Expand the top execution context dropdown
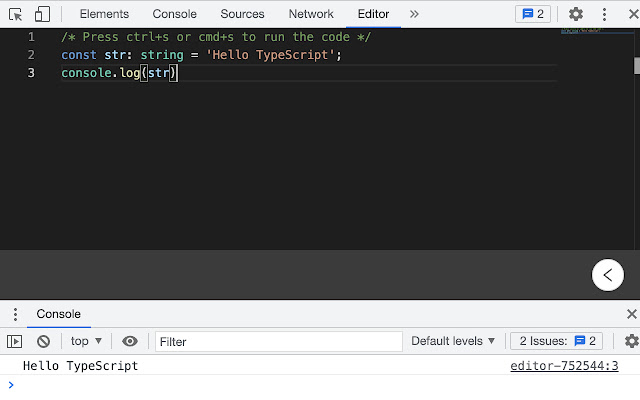This screenshot has width=640, height=400. point(86,341)
